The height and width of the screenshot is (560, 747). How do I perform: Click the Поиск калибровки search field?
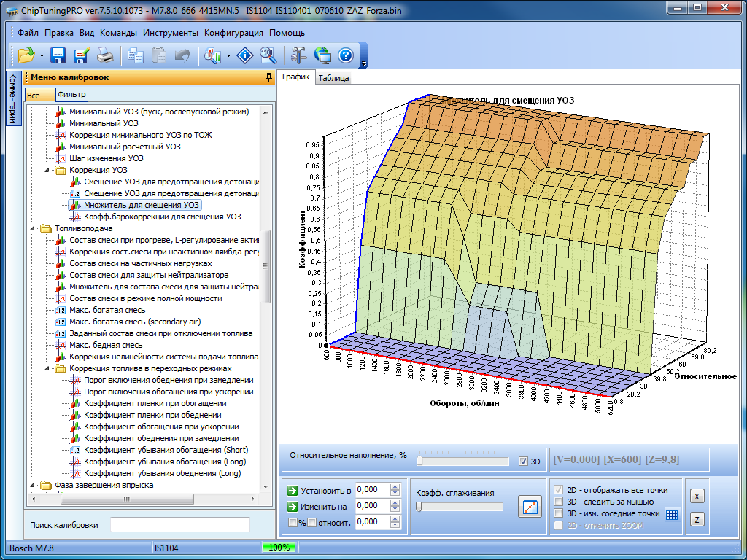179,525
